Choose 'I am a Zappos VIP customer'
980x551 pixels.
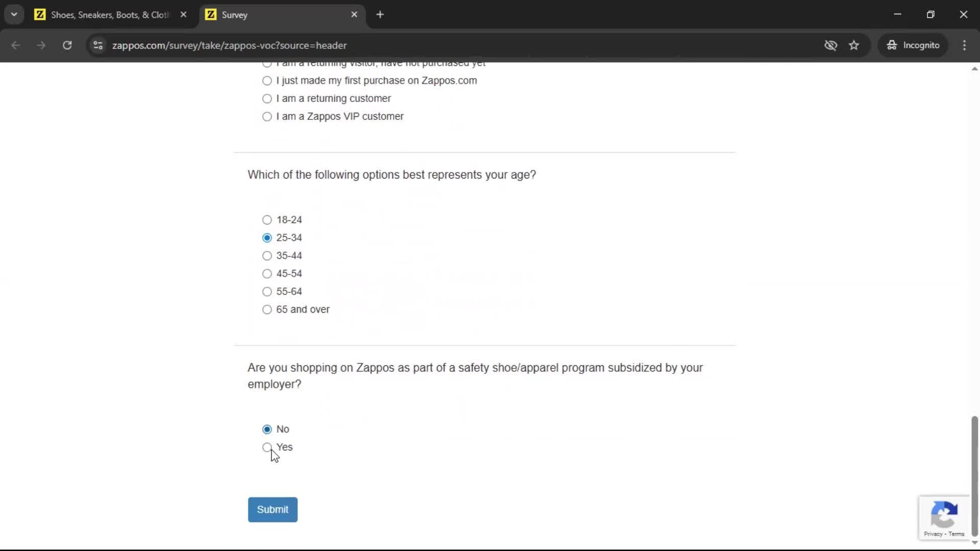coord(267,116)
